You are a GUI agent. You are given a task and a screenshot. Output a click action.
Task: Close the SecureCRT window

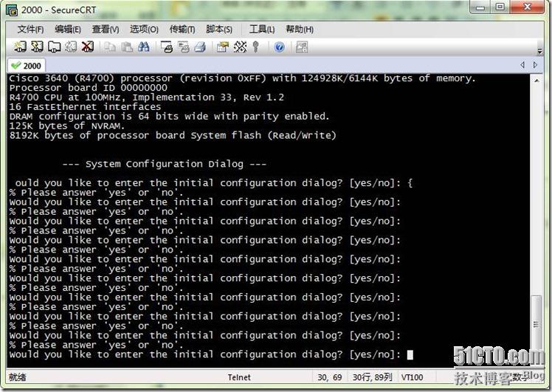[528, 7]
